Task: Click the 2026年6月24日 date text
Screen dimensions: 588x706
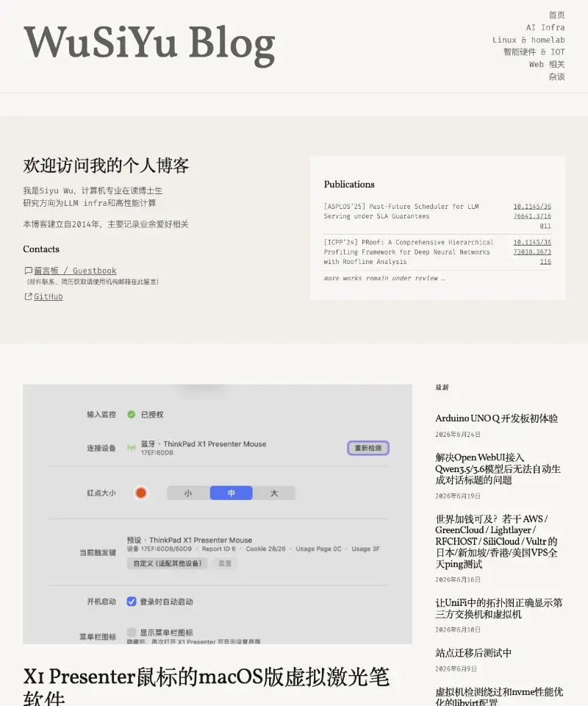Action: tap(457, 435)
